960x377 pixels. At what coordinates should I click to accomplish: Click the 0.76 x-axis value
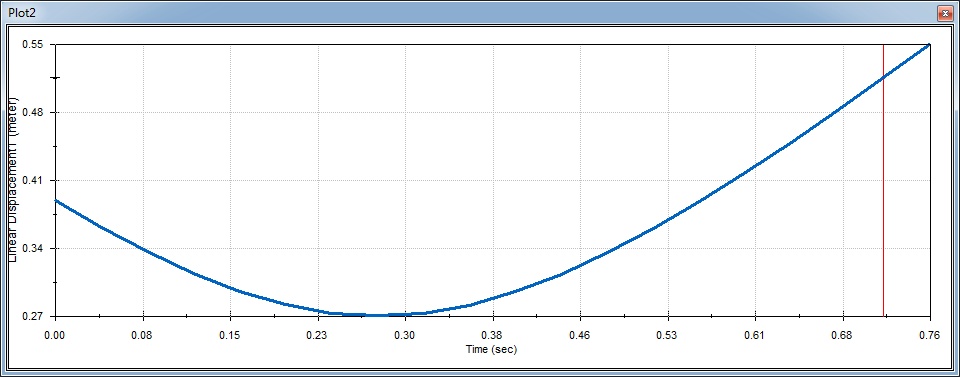click(930, 335)
